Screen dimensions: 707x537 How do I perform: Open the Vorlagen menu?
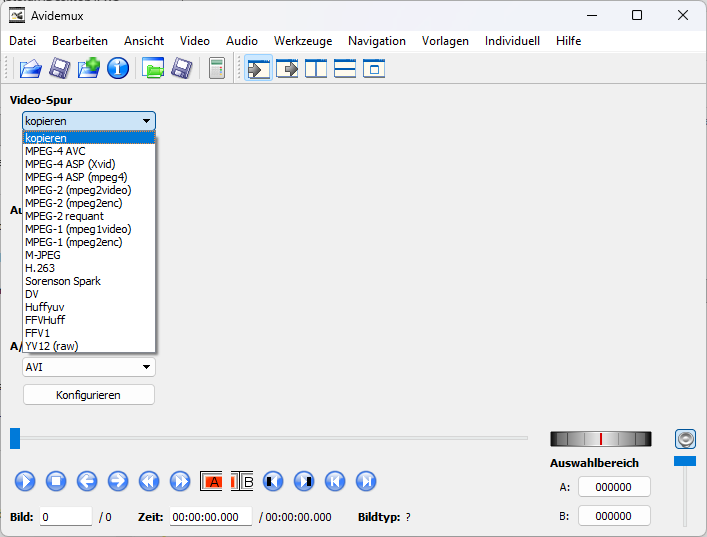[x=445, y=41]
